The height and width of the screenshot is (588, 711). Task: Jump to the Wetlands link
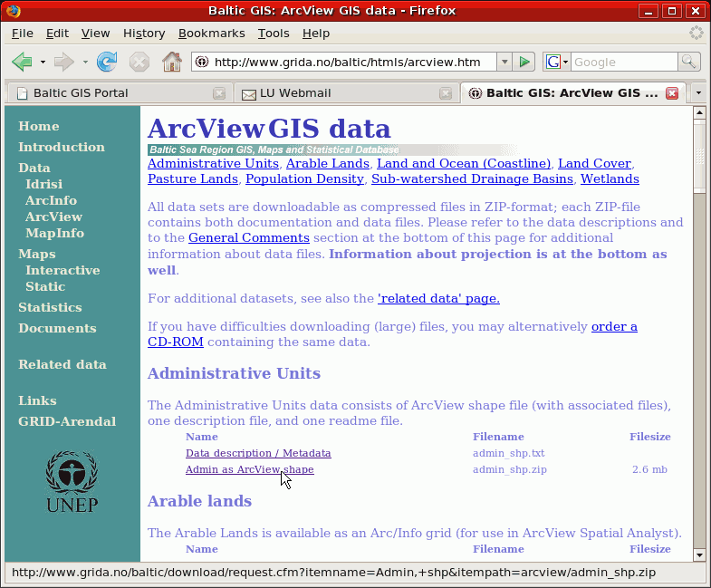[610, 178]
